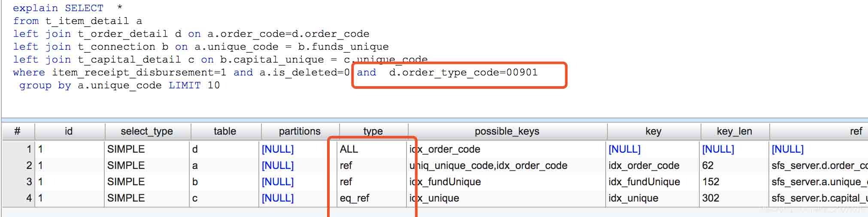Click the table column header

click(x=225, y=131)
